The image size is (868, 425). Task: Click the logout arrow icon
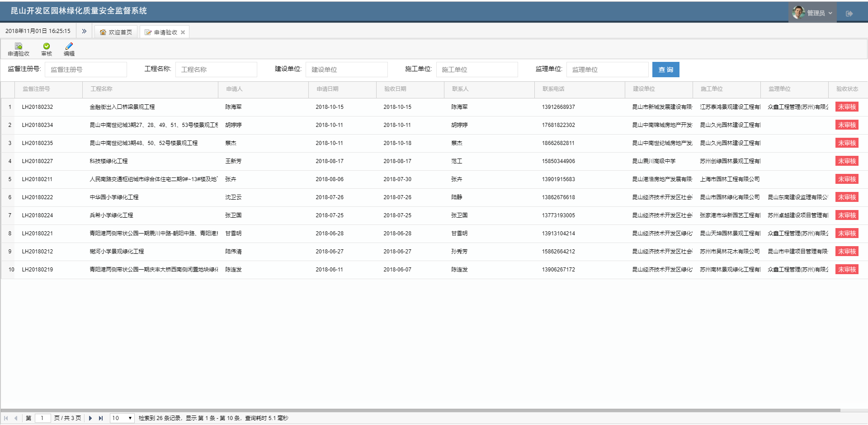[x=849, y=14]
